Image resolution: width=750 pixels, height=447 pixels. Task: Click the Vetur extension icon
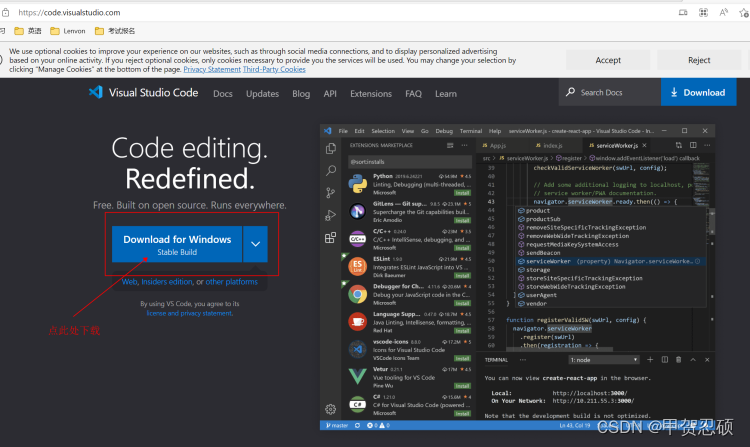(357, 377)
